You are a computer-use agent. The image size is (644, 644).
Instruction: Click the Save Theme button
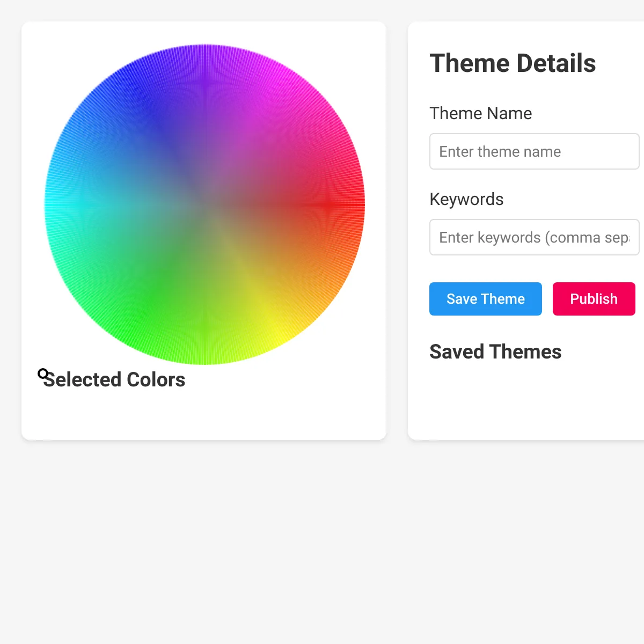pos(486,299)
